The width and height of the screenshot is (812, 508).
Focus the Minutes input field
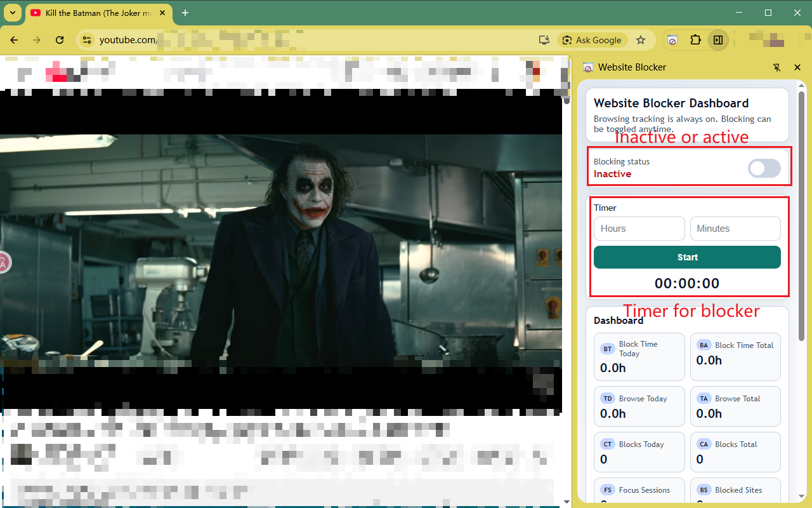[x=735, y=229]
